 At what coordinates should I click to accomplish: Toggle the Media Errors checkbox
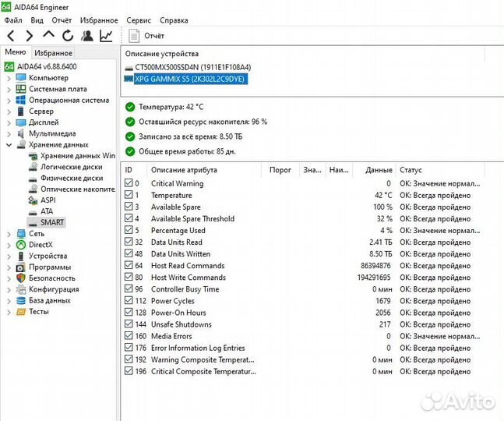point(129,336)
